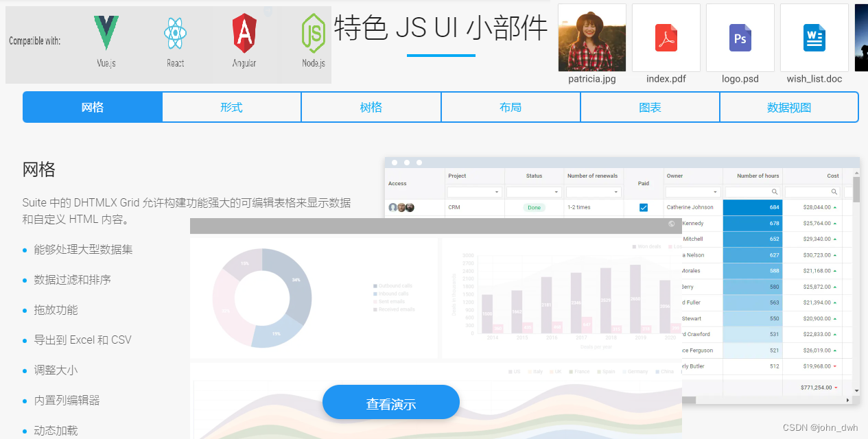The image size is (868, 439).
Task: Click the 查看演示 button
Action: [390, 402]
